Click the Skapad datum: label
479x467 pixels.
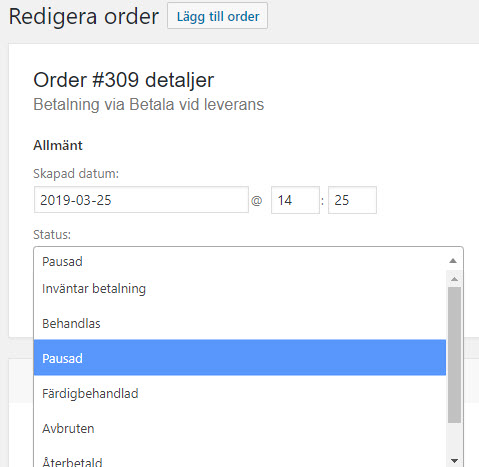tap(76, 173)
